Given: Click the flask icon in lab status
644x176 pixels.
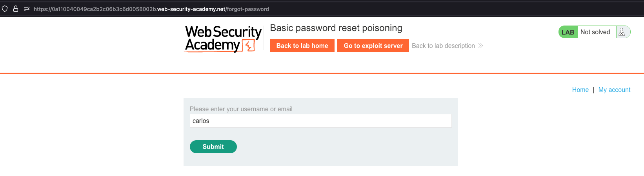Looking at the screenshot, I should tap(622, 32).
